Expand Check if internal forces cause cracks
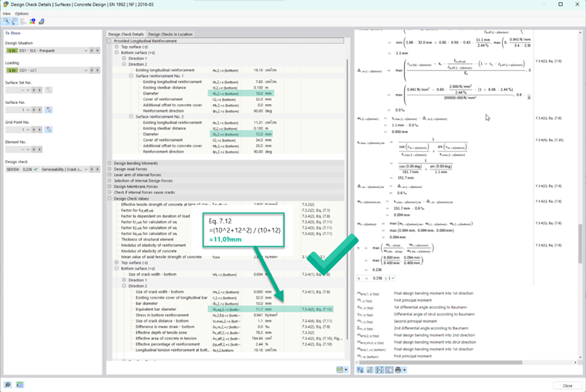The width and height of the screenshot is (586, 392). coord(109,193)
